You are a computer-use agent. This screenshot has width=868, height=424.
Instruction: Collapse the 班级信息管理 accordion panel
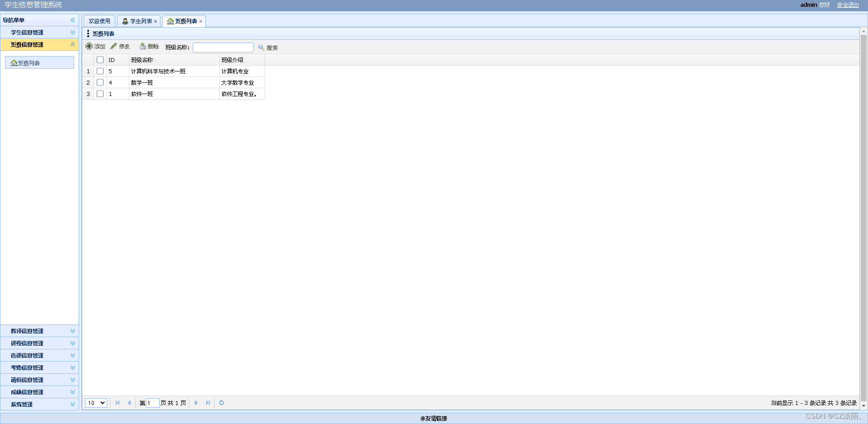(x=40, y=44)
